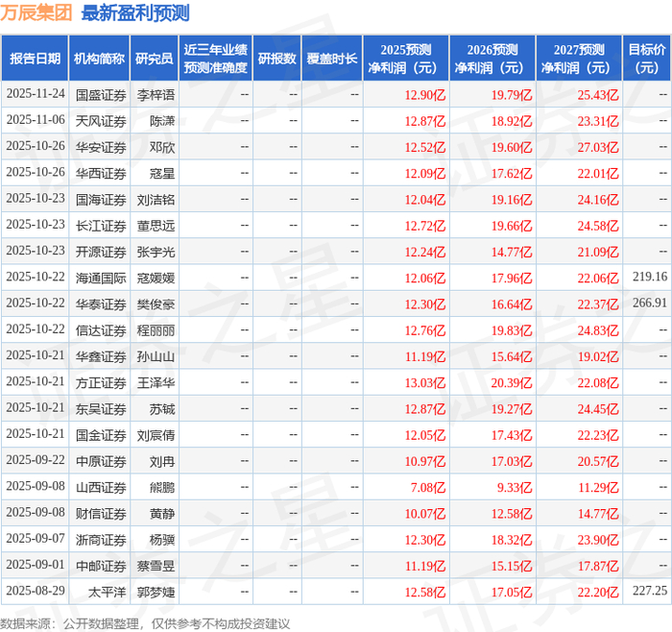
Task: Click the date 2025-09-22
Action: (36, 460)
